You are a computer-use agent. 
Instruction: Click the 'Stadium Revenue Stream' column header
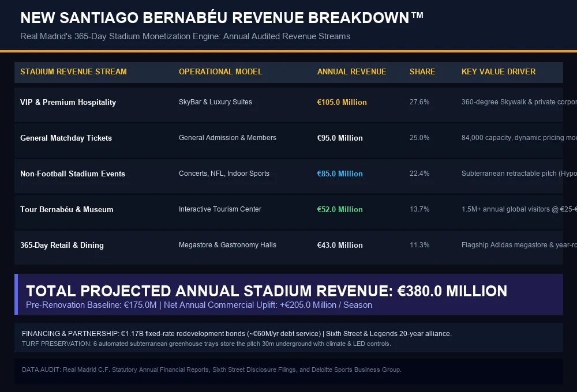[x=73, y=71]
